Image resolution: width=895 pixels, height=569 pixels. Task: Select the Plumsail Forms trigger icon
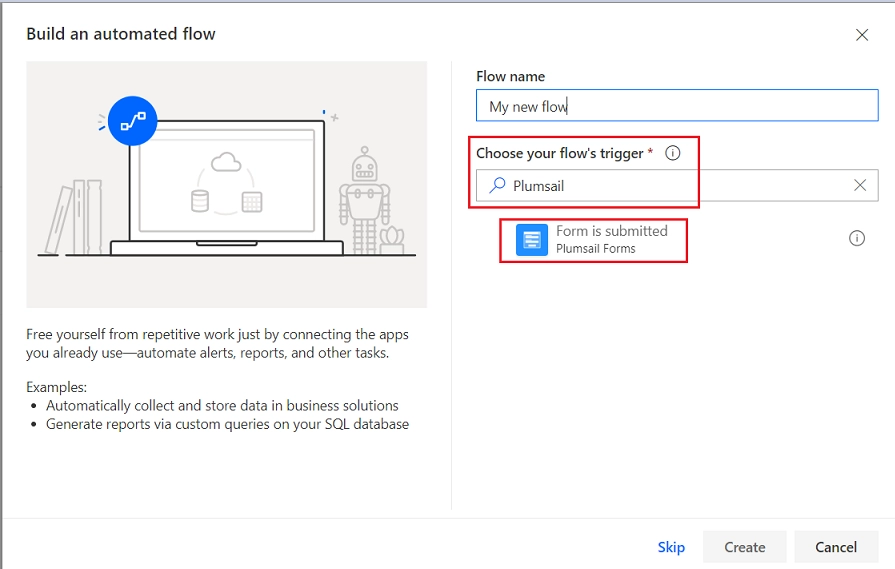point(532,240)
